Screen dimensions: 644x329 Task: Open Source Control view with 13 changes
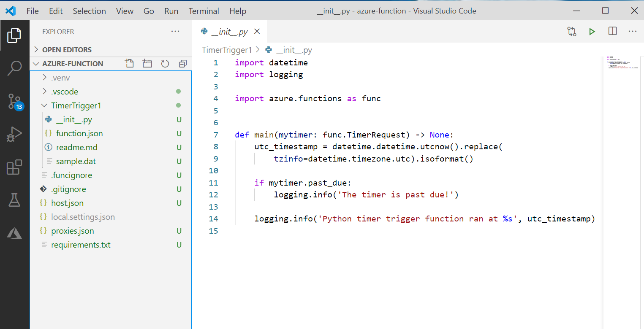15,102
